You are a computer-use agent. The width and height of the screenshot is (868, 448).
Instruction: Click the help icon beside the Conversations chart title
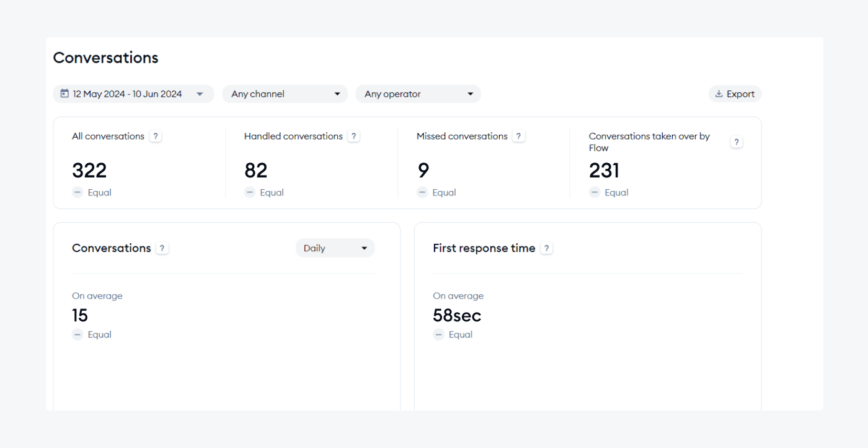pos(161,248)
